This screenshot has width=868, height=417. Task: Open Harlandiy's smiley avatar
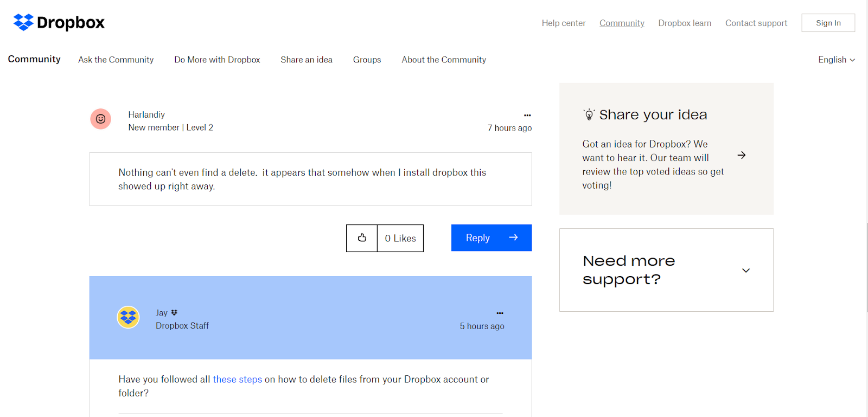pyautogui.click(x=101, y=119)
